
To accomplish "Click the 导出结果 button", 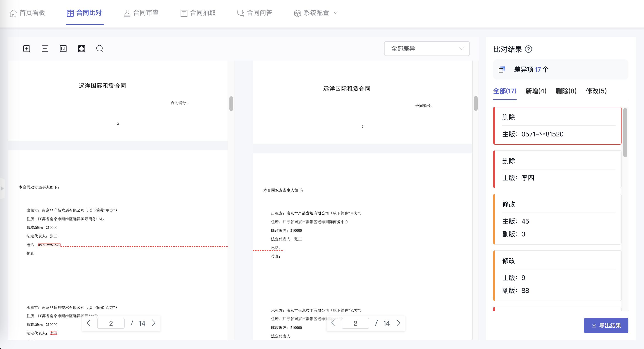I will pos(606,325).
